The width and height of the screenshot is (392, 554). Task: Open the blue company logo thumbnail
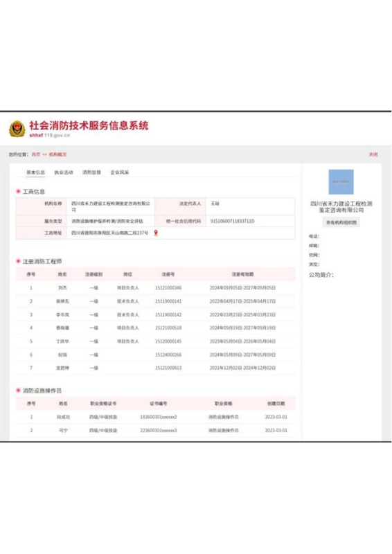(341, 181)
